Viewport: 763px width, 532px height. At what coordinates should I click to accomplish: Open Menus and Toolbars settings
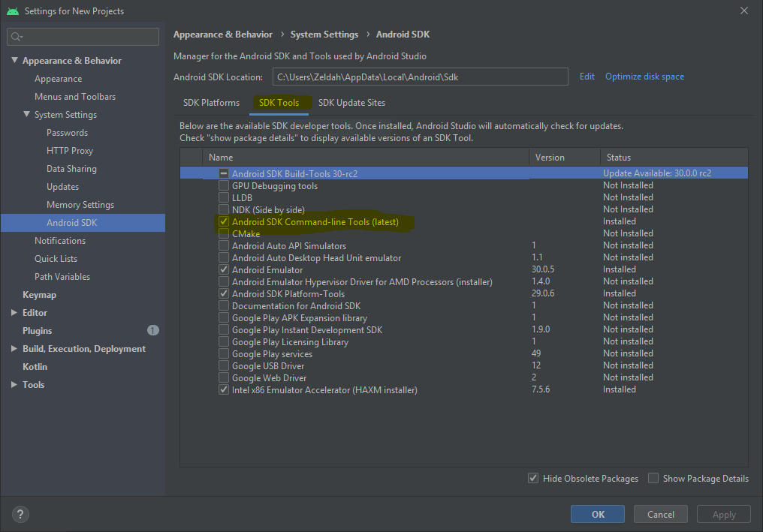pos(75,97)
